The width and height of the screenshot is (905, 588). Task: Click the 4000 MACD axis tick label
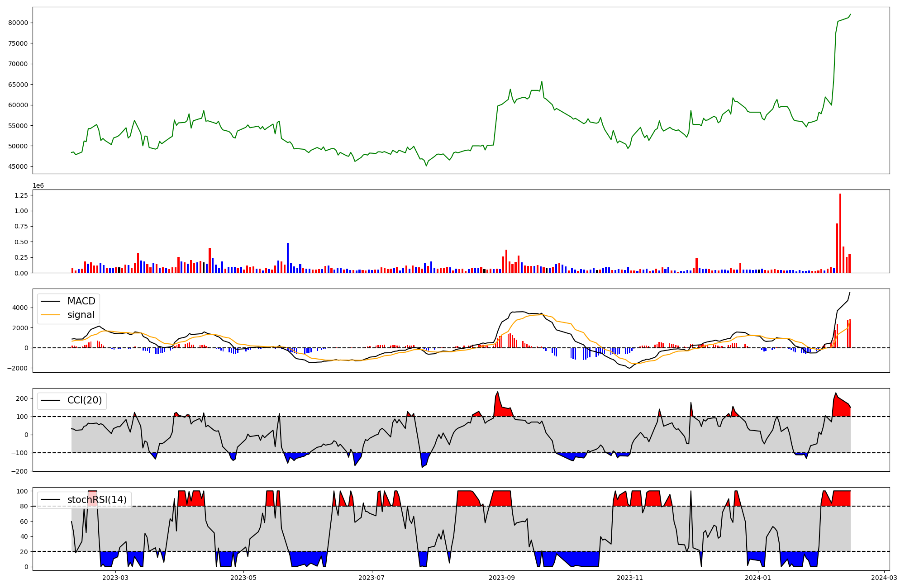[x=20, y=308]
